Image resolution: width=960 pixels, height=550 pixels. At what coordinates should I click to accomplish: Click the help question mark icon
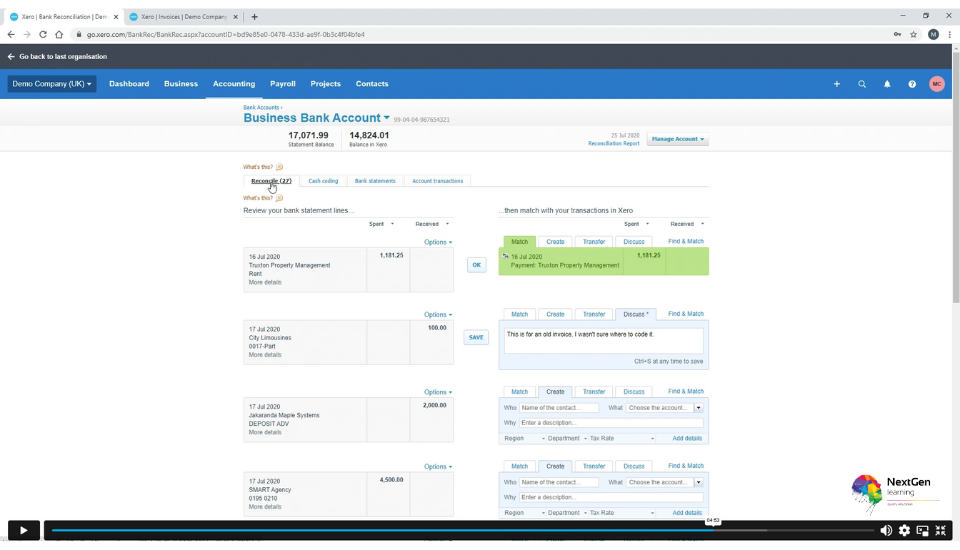912,84
